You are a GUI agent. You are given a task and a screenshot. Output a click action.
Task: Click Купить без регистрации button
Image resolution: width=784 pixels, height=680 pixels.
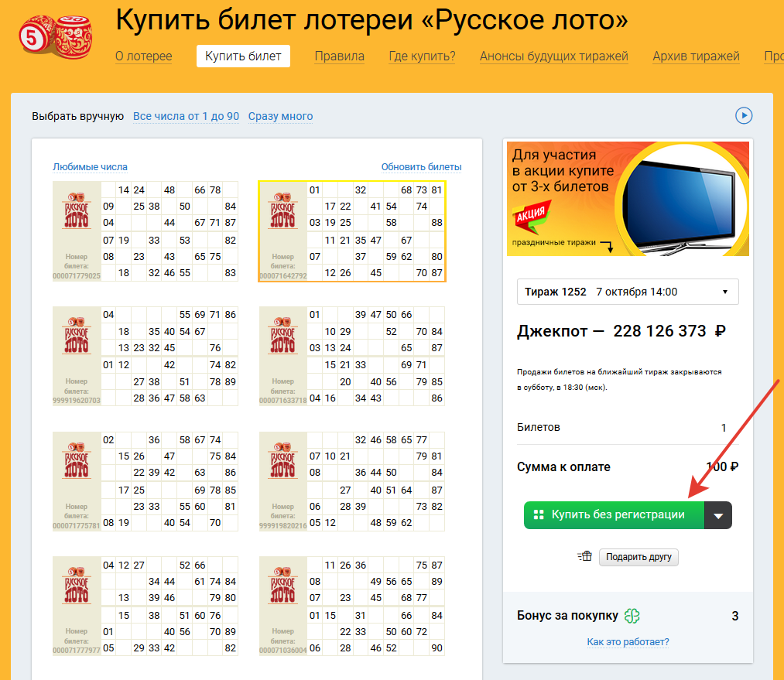614,515
